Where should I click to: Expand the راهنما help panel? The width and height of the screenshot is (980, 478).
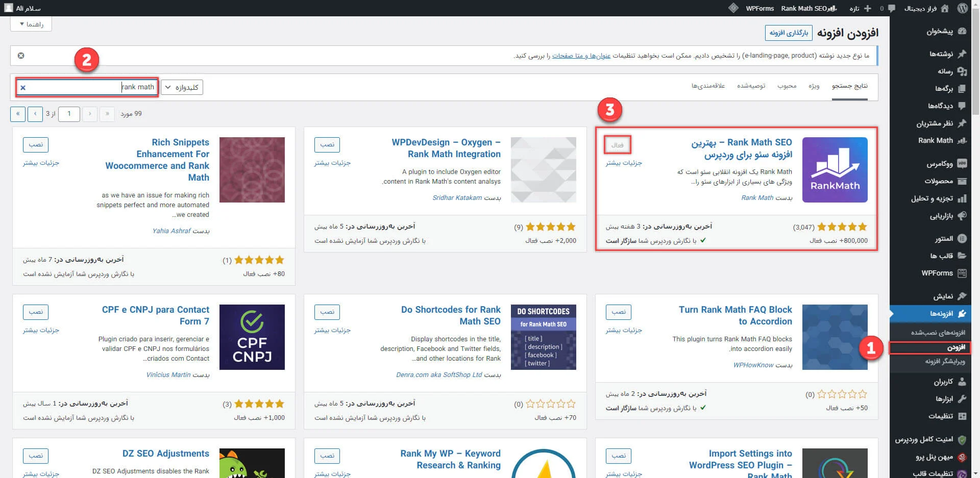[x=31, y=24]
